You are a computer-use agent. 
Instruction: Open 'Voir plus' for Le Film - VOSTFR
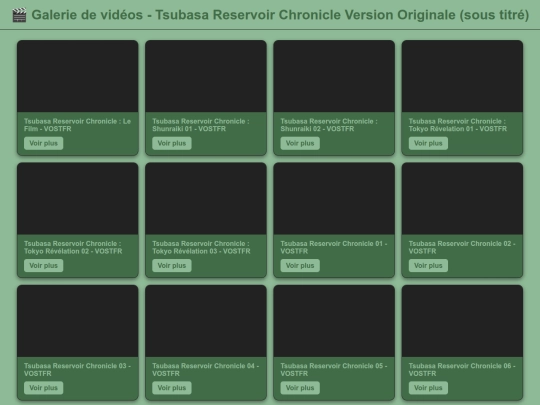click(43, 143)
